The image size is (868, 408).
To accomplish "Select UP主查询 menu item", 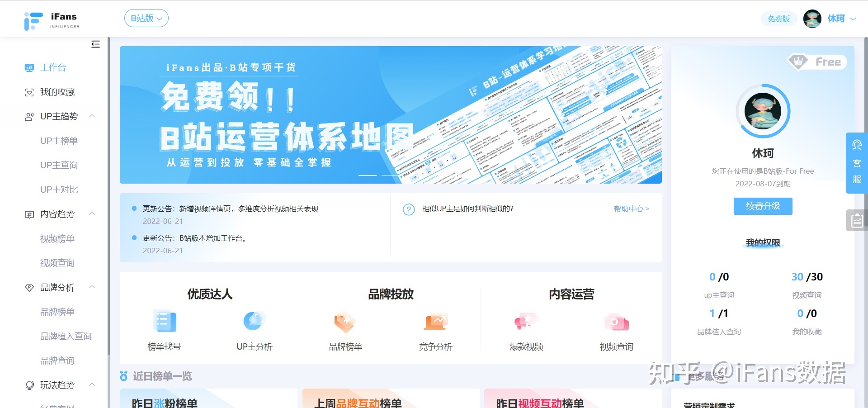I will coord(59,166).
